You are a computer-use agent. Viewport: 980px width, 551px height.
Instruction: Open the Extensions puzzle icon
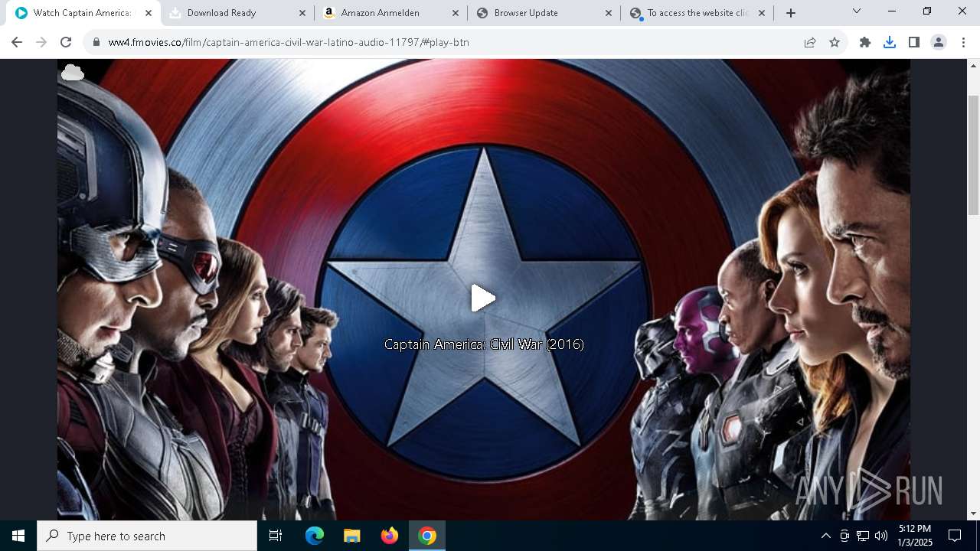tap(865, 42)
